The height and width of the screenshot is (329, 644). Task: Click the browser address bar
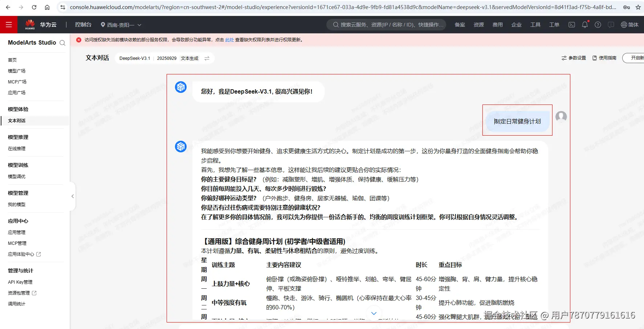pyautogui.click(x=343, y=7)
